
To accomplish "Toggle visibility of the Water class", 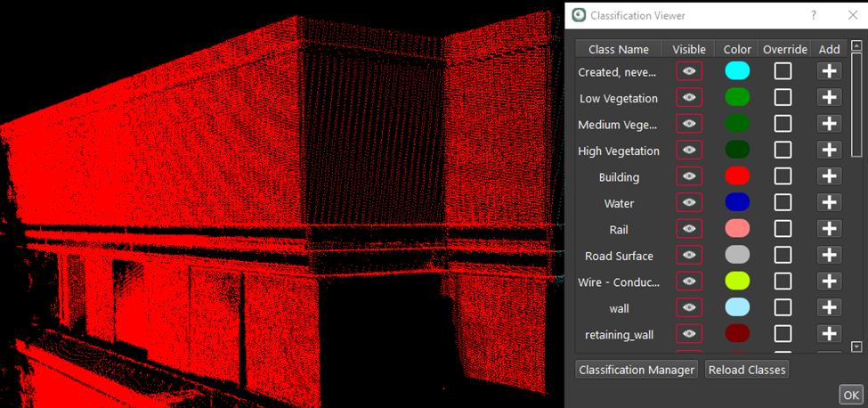I will point(689,203).
